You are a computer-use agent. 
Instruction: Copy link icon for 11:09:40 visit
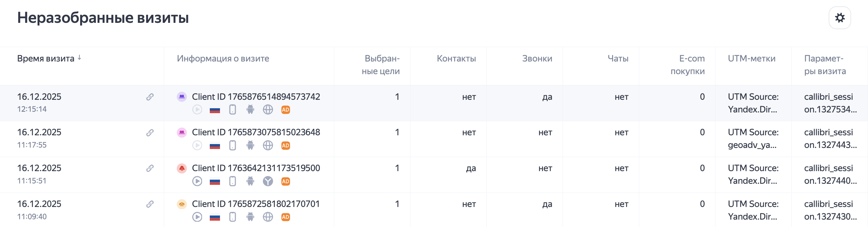(150, 204)
